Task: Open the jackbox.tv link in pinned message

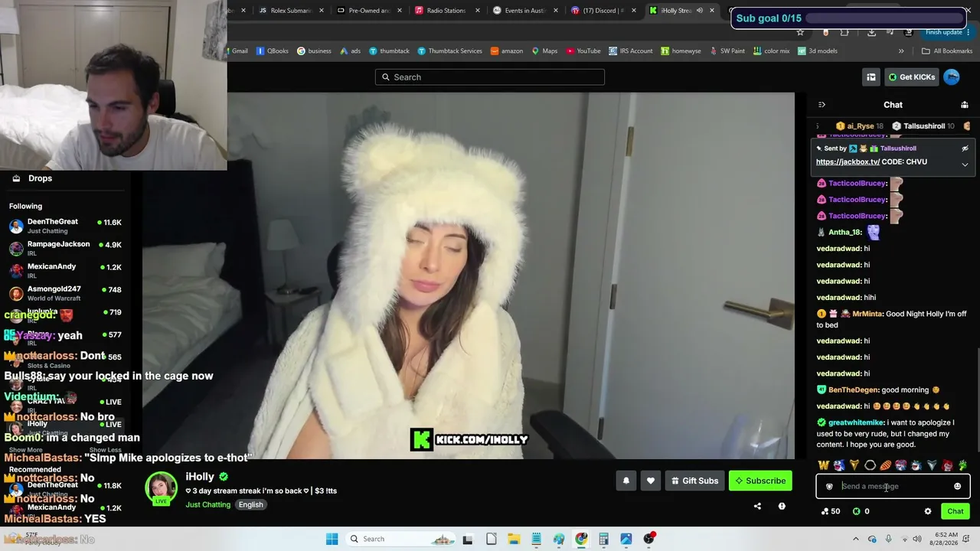Action: click(848, 161)
